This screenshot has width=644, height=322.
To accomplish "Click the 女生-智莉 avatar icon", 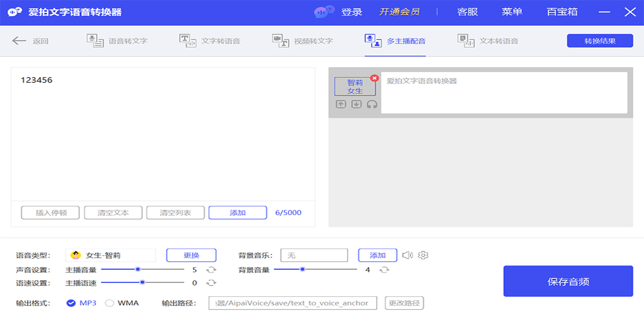I will tap(76, 255).
